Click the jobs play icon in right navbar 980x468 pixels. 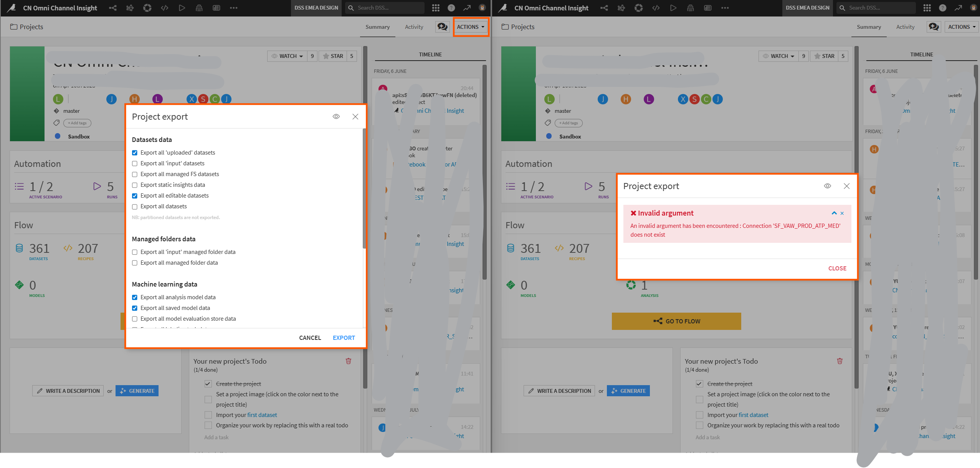(673, 8)
